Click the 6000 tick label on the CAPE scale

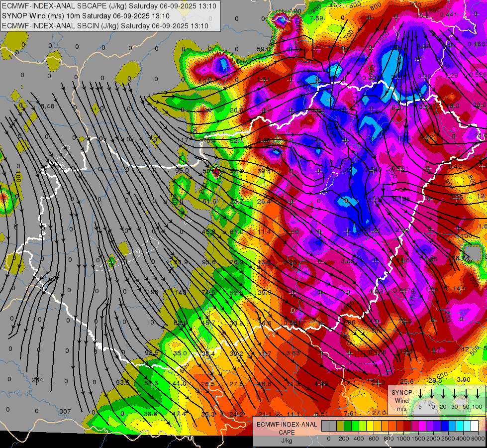click(x=478, y=439)
